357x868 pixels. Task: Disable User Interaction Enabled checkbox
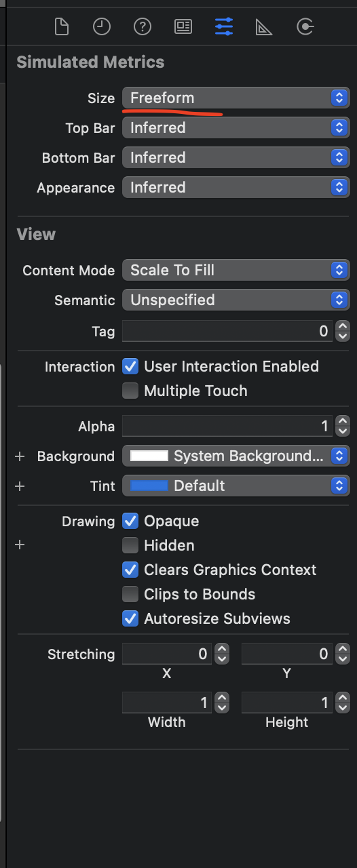click(130, 367)
